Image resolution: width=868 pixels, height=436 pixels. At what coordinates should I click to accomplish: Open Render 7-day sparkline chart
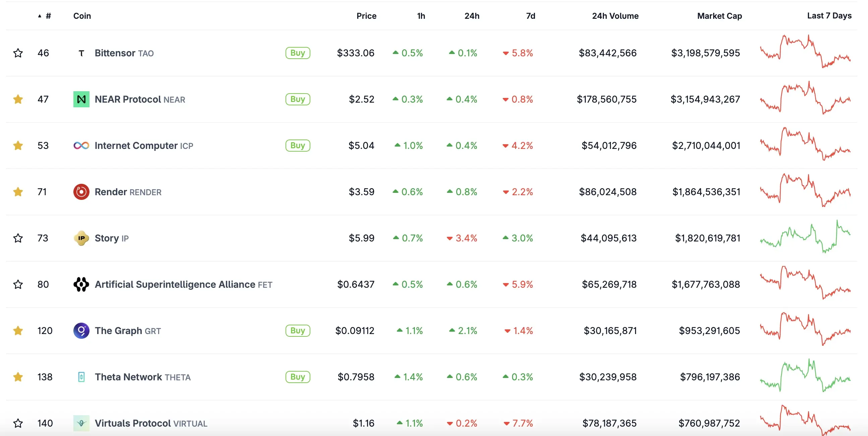[x=805, y=190]
